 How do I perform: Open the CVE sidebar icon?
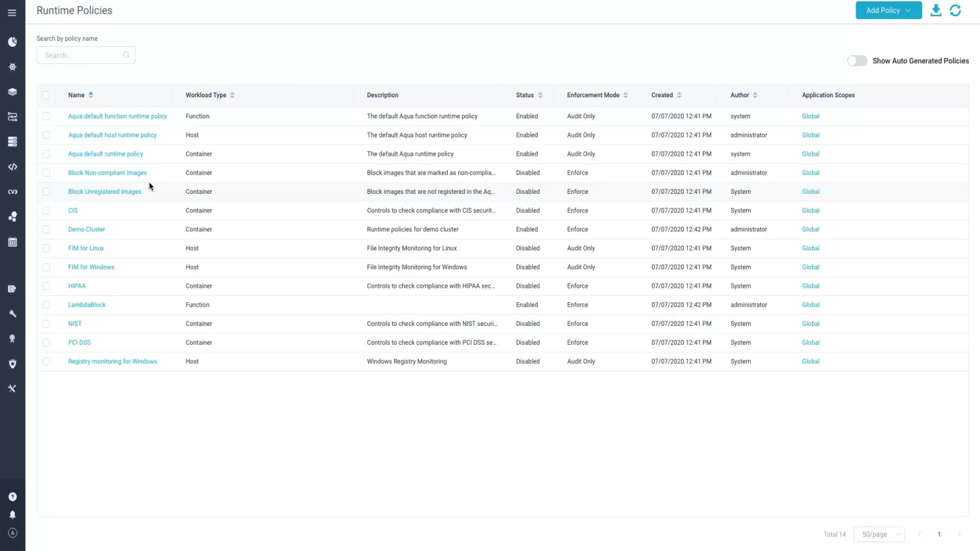tap(12, 192)
